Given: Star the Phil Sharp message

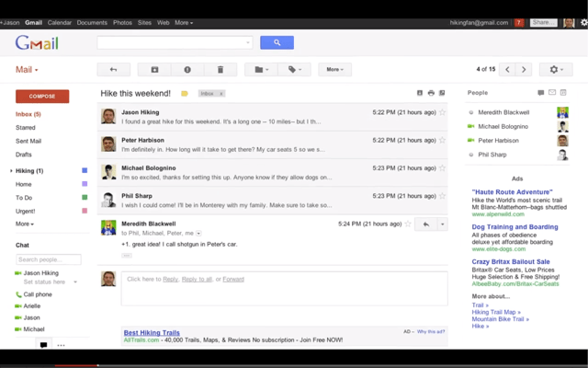Looking at the screenshot, I should pos(443,196).
